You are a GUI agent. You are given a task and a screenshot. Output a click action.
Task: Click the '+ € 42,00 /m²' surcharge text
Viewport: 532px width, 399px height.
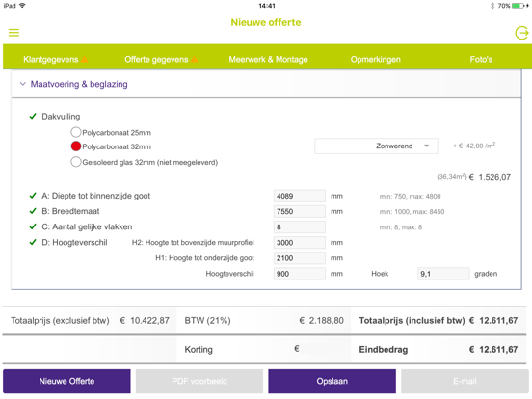coord(474,146)
